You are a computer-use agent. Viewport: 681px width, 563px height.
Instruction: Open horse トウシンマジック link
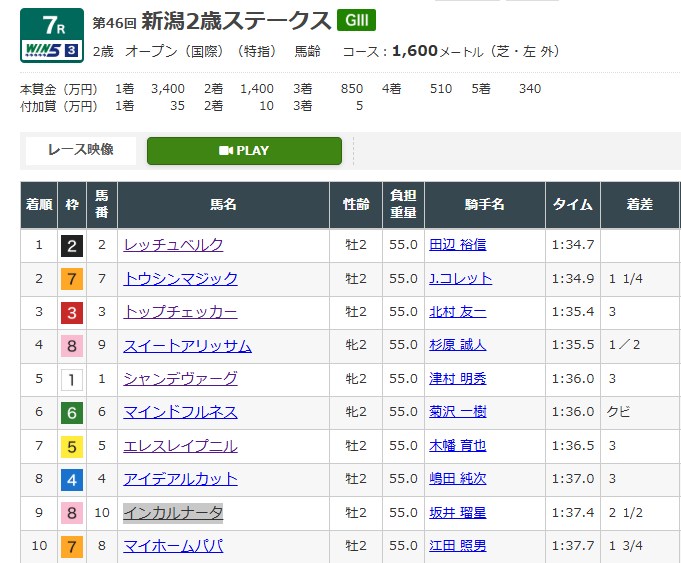click(180, 278)
